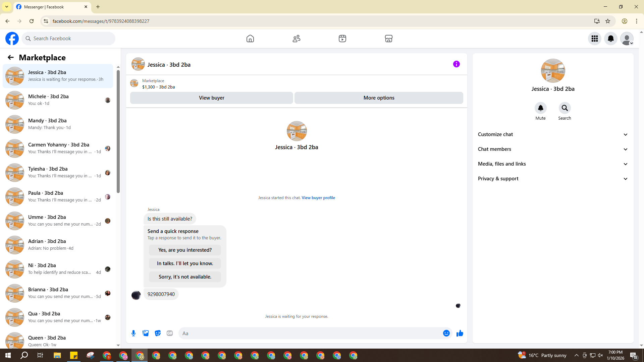The image size is (644, 362).
Task: Mute this conversation with bell icon
Action: coord(540,108)
